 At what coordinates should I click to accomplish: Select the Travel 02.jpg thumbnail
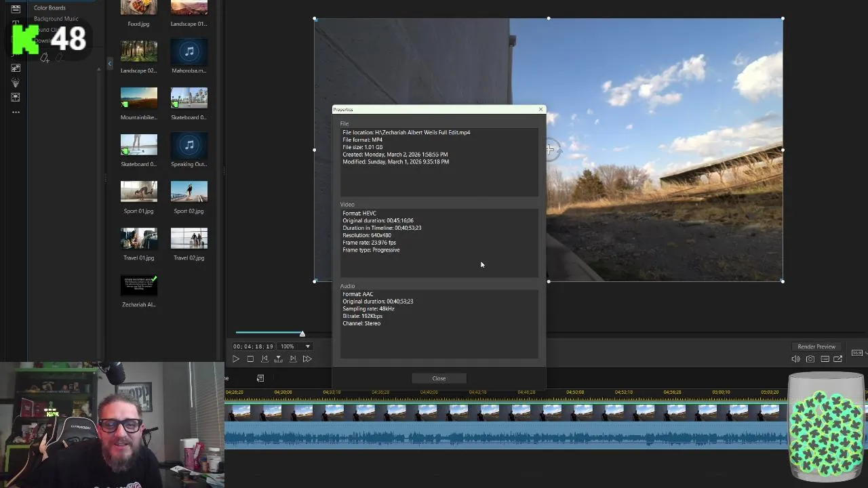189,239
